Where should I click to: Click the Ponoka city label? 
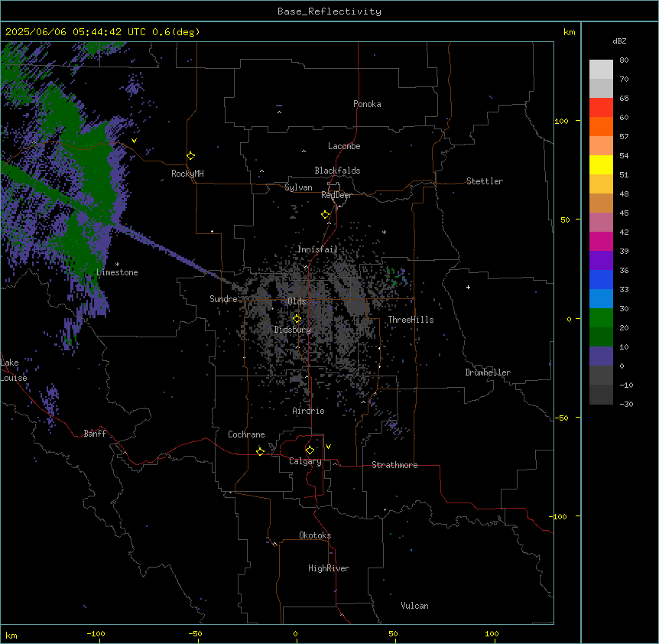click(367, 104)
